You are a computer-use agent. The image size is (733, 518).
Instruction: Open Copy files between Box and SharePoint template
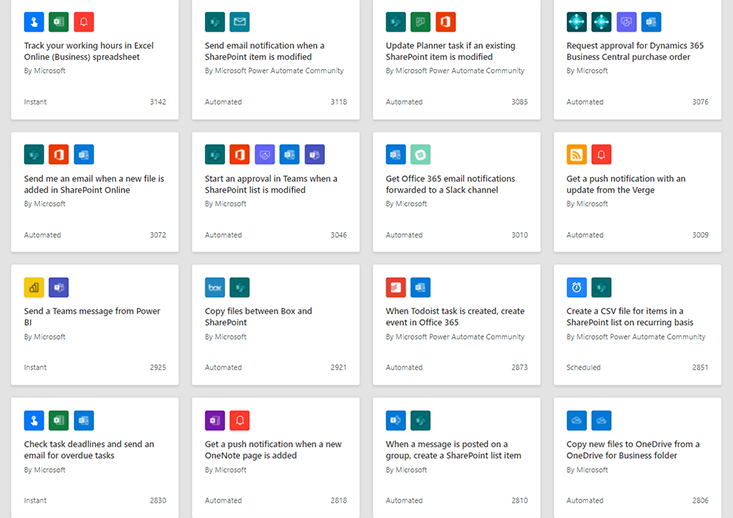coord(259,317)
